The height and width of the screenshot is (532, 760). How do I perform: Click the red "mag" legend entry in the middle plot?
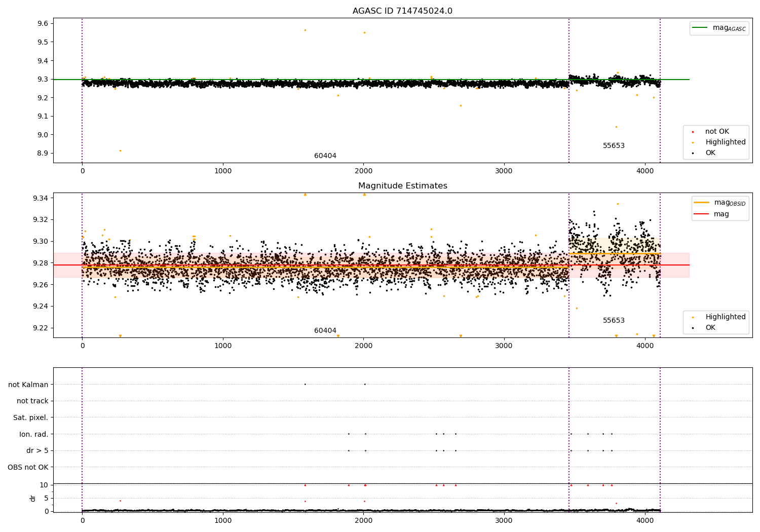(711, 214)
